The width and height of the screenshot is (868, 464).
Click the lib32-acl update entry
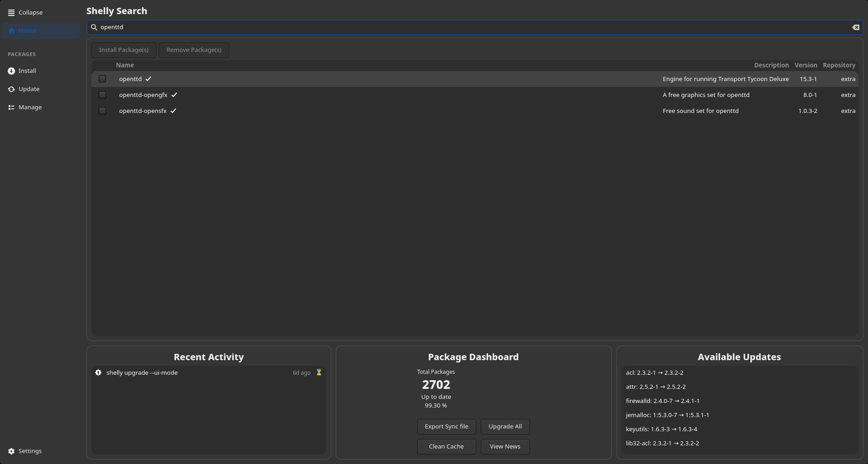click(x=662, y=444)
